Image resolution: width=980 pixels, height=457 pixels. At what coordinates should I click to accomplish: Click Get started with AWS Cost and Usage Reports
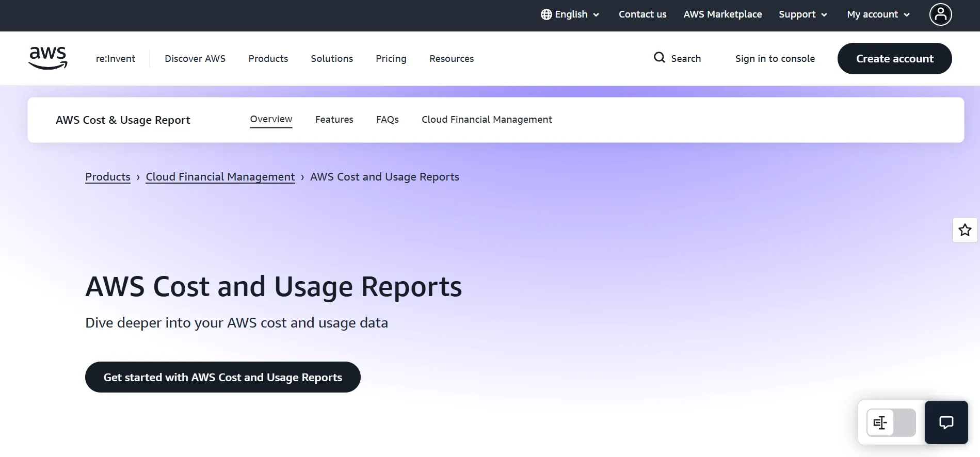pyautogui.click(x=223, y=377)
